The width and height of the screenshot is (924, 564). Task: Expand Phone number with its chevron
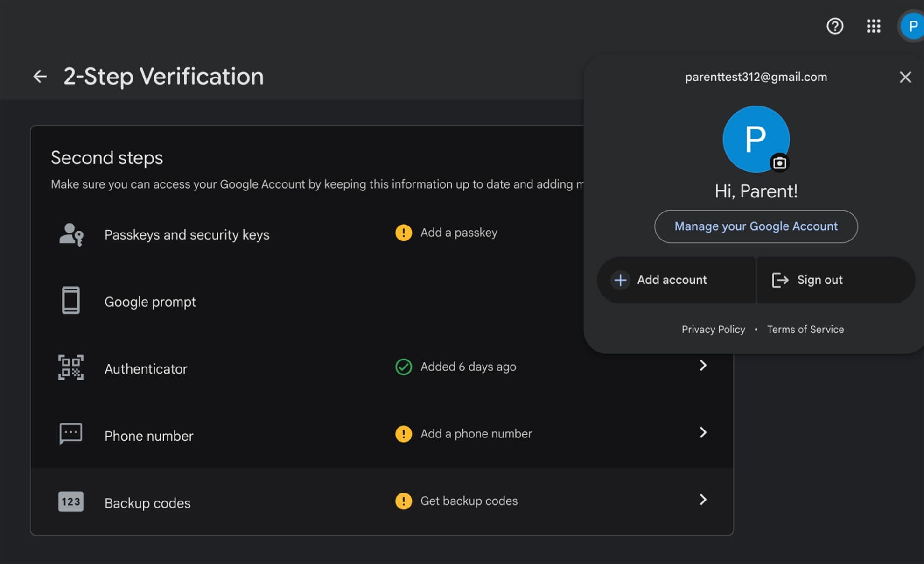(703, 433)
